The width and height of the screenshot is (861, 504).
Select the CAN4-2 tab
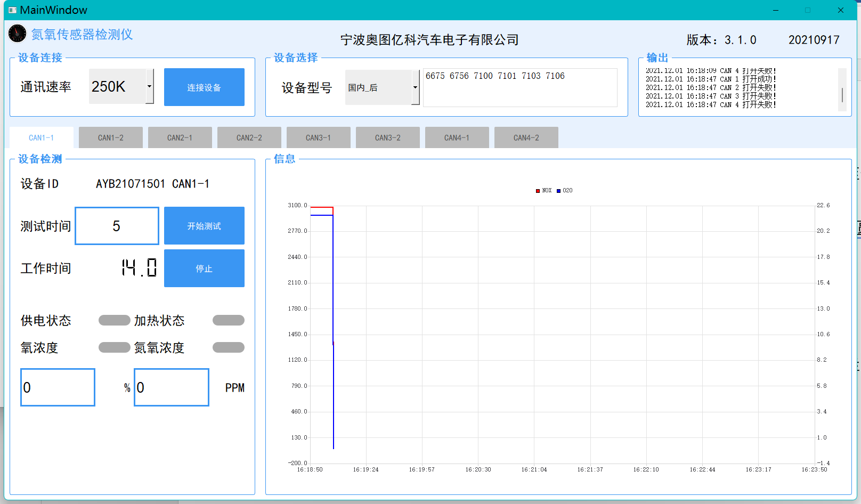(x=526, y=137)
